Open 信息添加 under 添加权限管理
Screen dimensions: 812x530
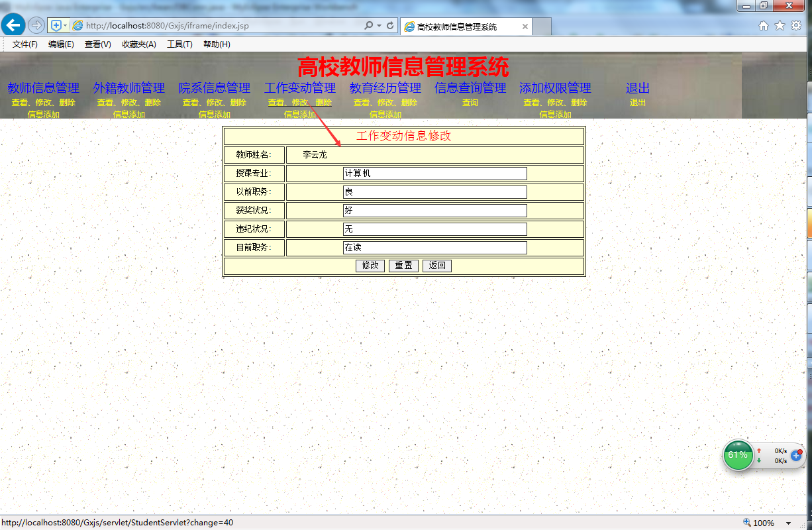(555, 114)
